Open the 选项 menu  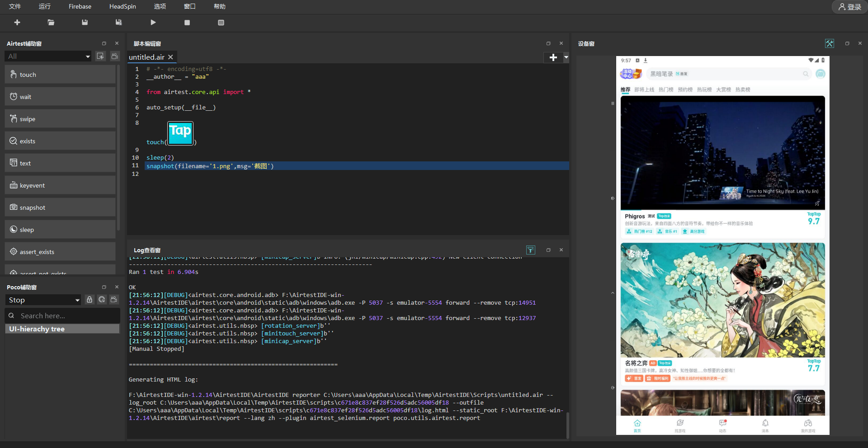[160, 6]
